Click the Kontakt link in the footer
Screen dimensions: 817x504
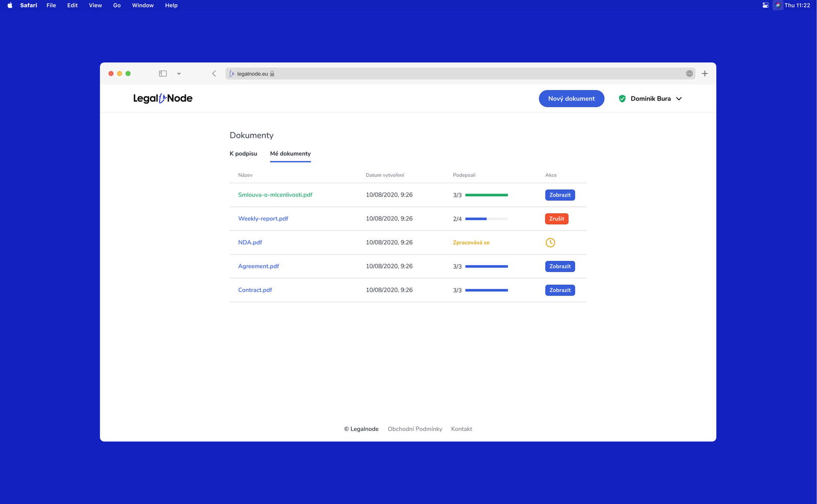461,428
